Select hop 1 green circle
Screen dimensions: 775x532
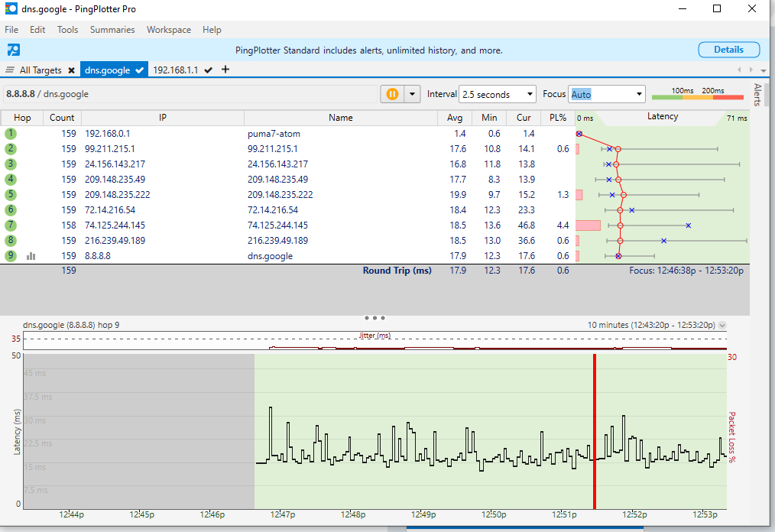coord(11,134)
